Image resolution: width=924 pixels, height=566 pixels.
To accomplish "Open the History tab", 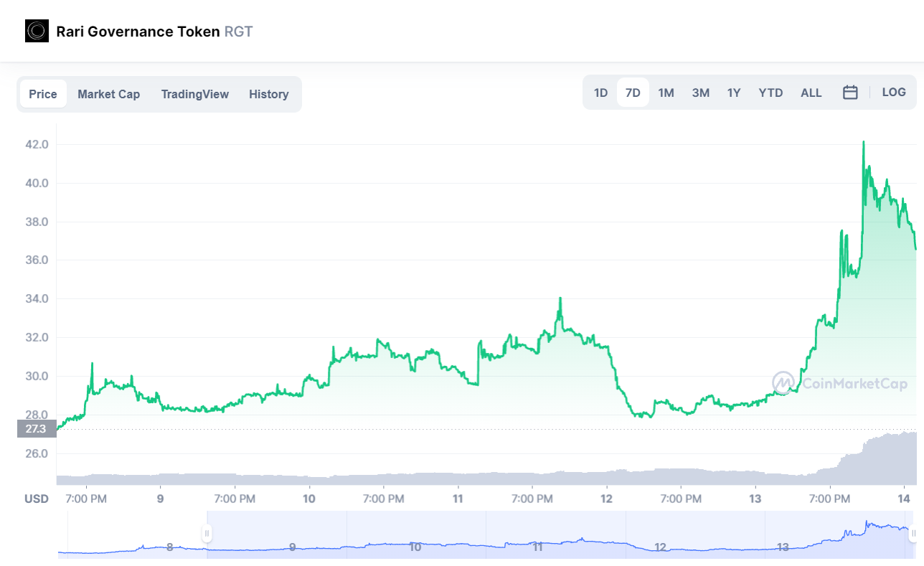I will [269, 94].
